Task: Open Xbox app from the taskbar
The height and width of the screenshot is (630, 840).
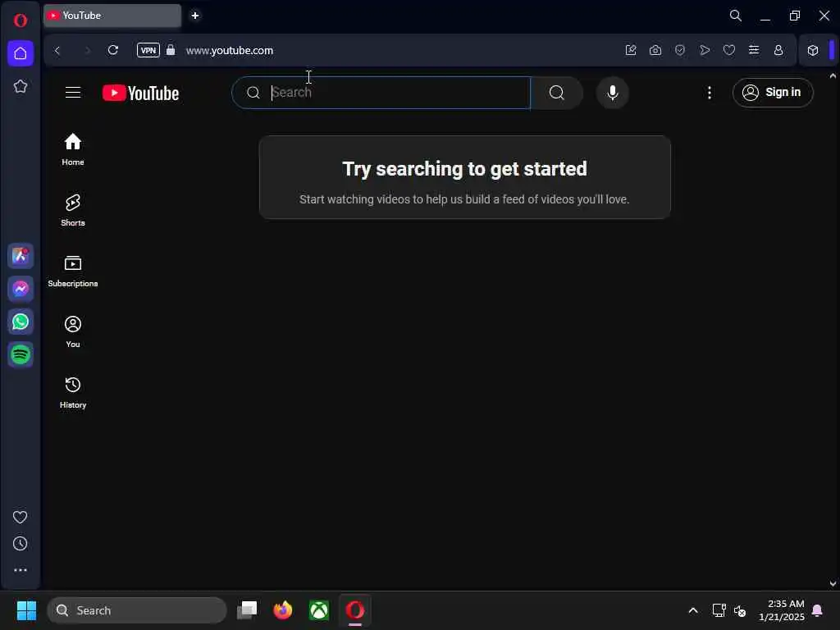Action: 319,610
